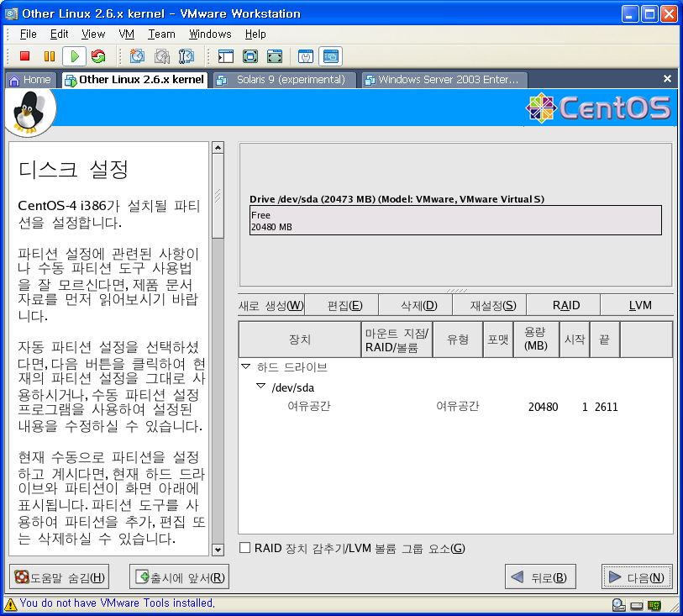Click the green Power On play icon
This screenshot has height=616, width=683.
pos(74,56)
